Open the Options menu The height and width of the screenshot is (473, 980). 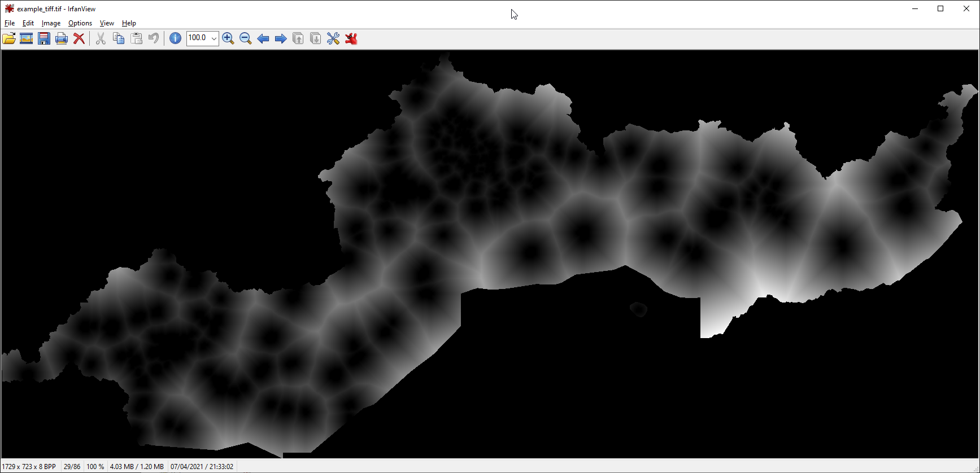80,23
